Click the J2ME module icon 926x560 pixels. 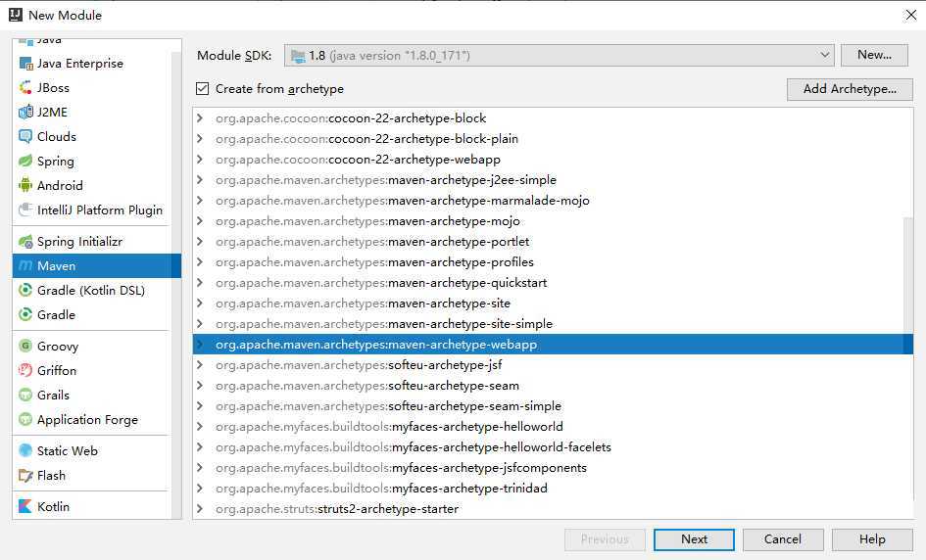pos(25,112)
